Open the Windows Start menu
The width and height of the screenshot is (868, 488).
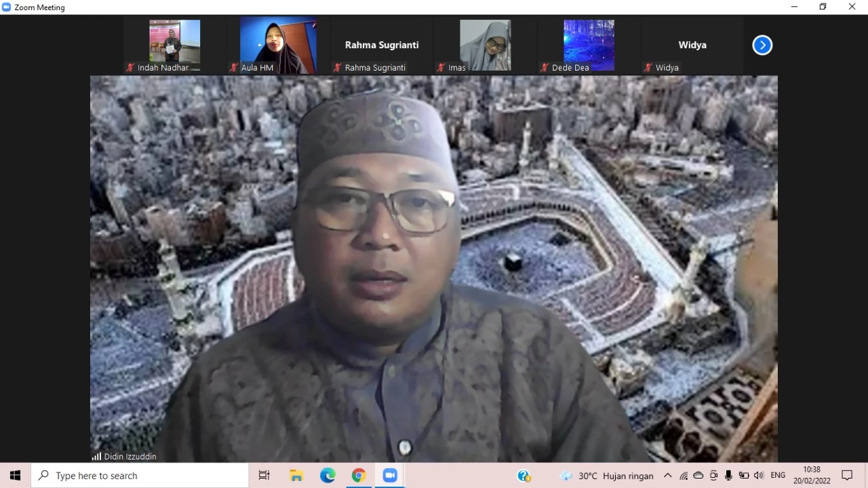click(x=15, y=476)
